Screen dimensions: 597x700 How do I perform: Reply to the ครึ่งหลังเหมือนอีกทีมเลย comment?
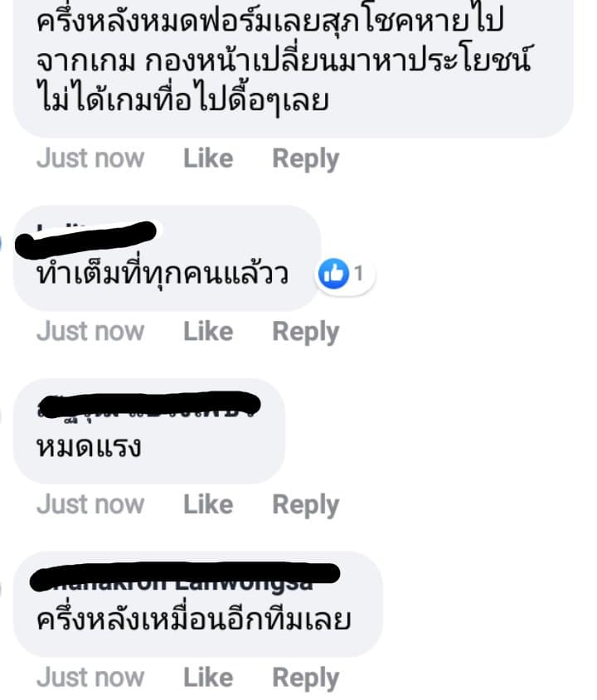tap(306, 678)
